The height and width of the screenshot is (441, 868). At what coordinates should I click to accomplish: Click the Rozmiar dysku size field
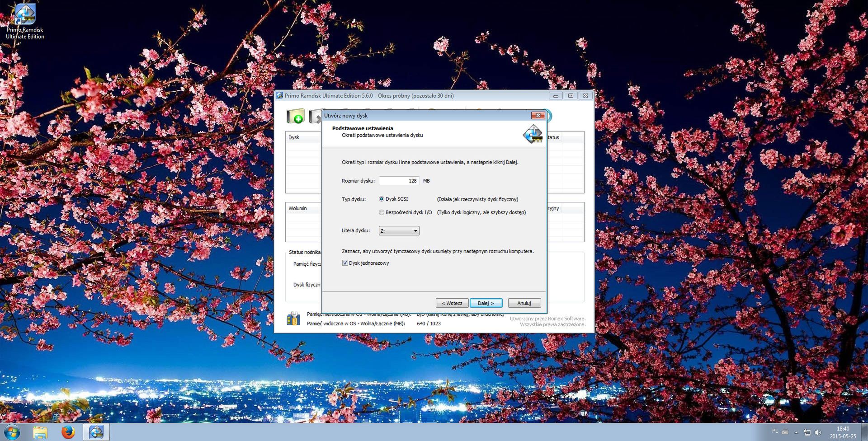[399, 181]
